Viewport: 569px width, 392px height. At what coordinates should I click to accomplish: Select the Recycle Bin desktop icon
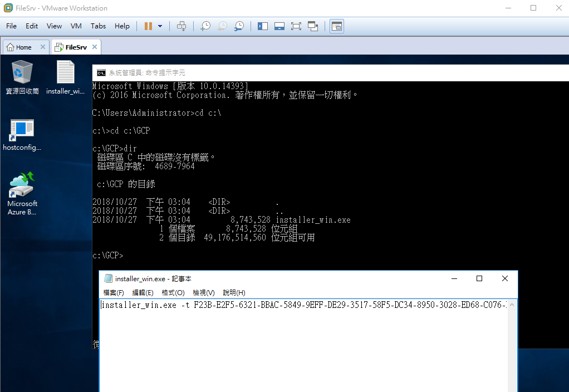[x=22, y=77]
